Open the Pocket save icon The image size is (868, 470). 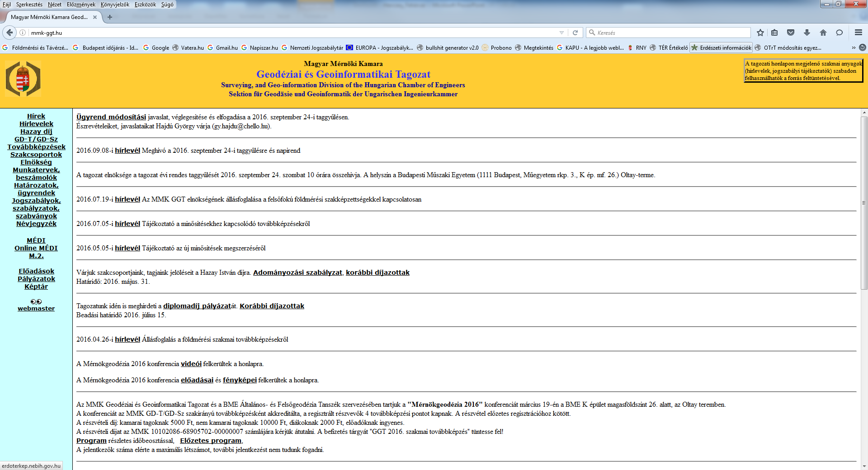(x=791, y=33)
